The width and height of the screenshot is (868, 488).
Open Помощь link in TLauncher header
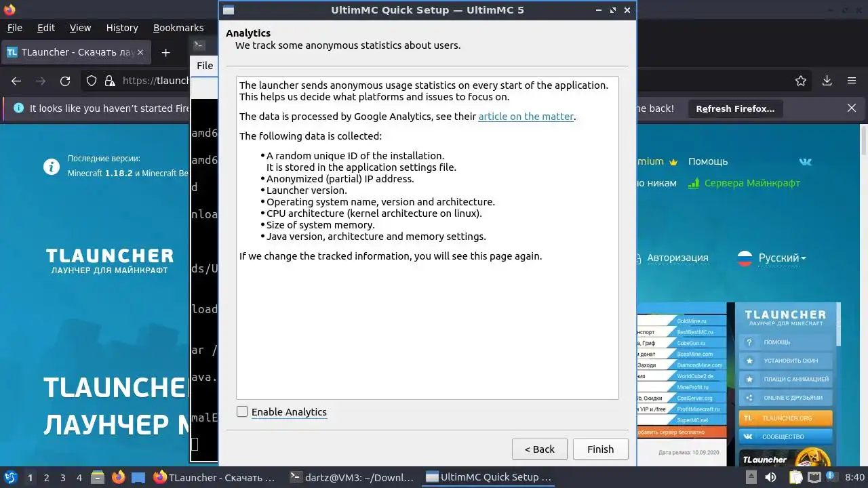708,161
